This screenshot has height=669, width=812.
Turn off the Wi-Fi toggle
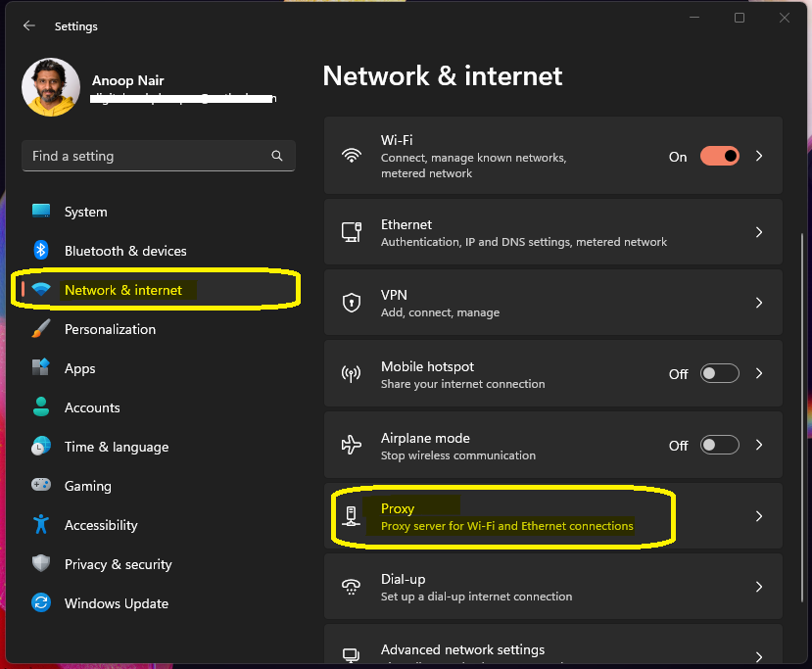point(719,156)
